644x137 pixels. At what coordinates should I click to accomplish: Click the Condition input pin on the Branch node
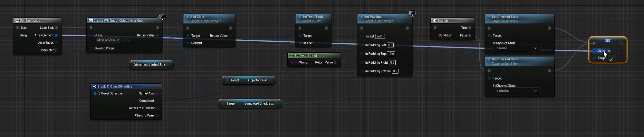click(435, 35)
